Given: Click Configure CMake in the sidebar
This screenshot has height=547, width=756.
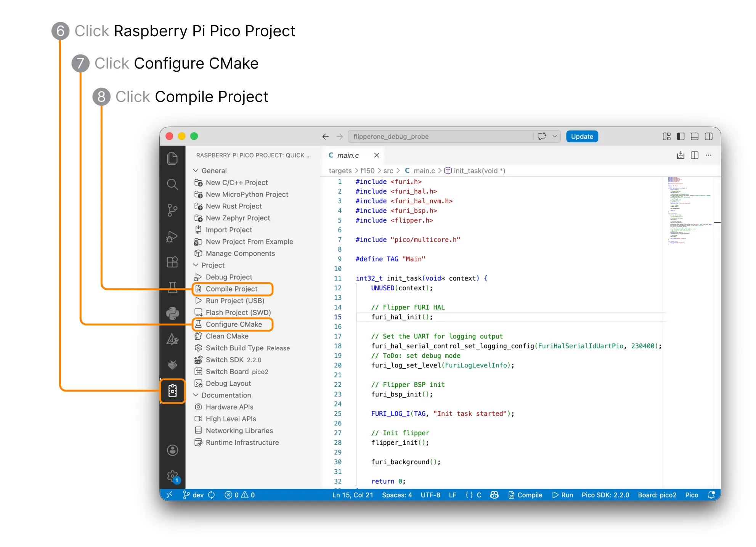Looking at the screenshot, I should pyautogui.click(x=233, y=324).
